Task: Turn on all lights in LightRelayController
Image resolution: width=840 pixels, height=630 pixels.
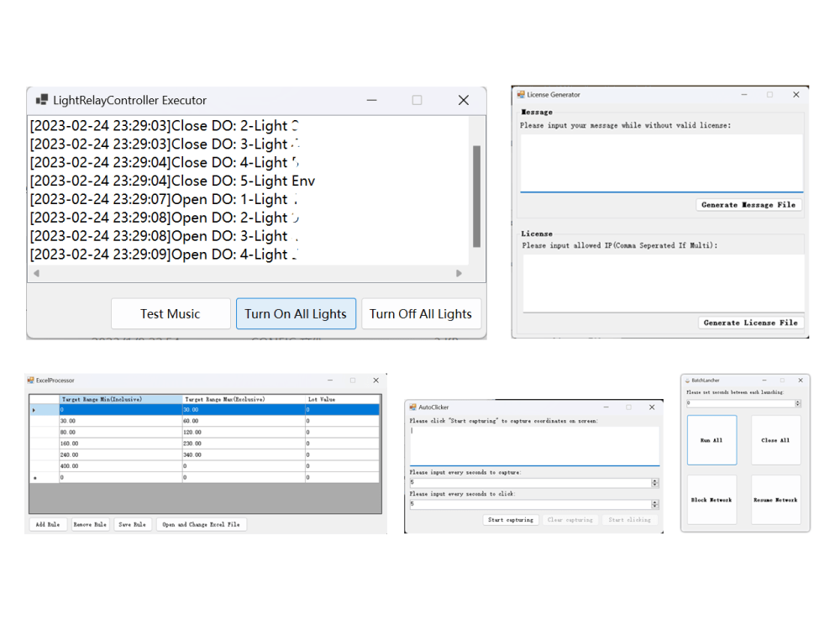Action: (296, 314)
